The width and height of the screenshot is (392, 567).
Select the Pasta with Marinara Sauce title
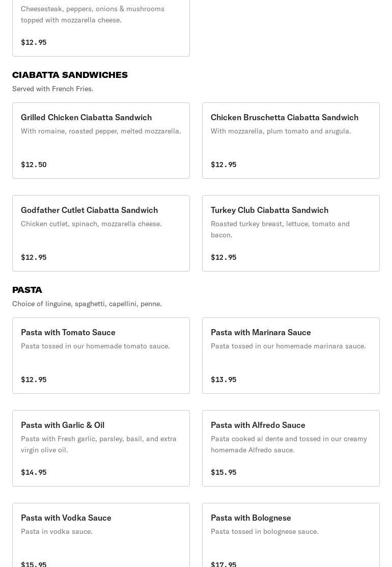click(x=261, y=332)
